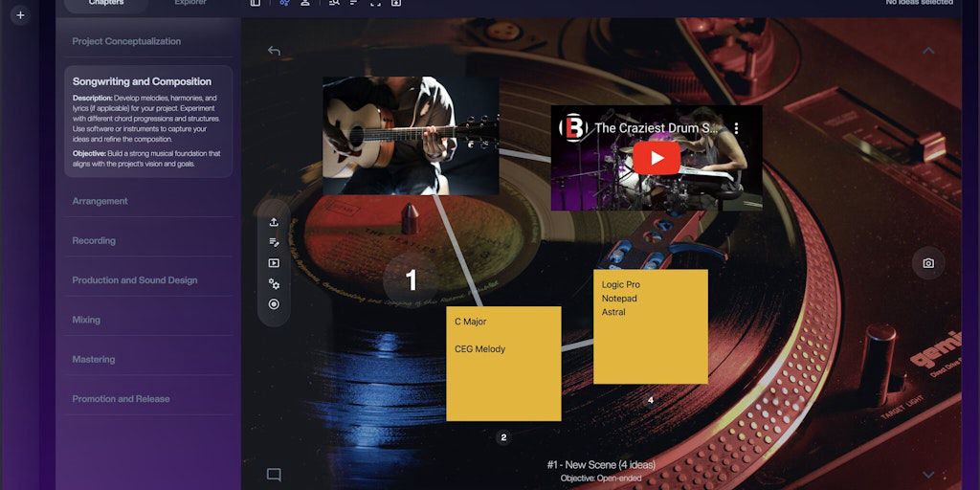Click the upload icon in the vertical toolbar
980x490 pixels.
tap(274, 222)
